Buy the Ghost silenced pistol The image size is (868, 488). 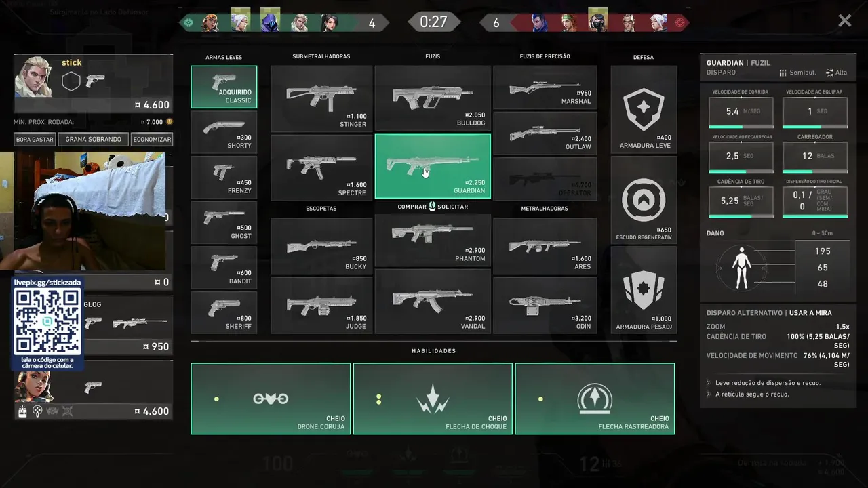point(224,222)
